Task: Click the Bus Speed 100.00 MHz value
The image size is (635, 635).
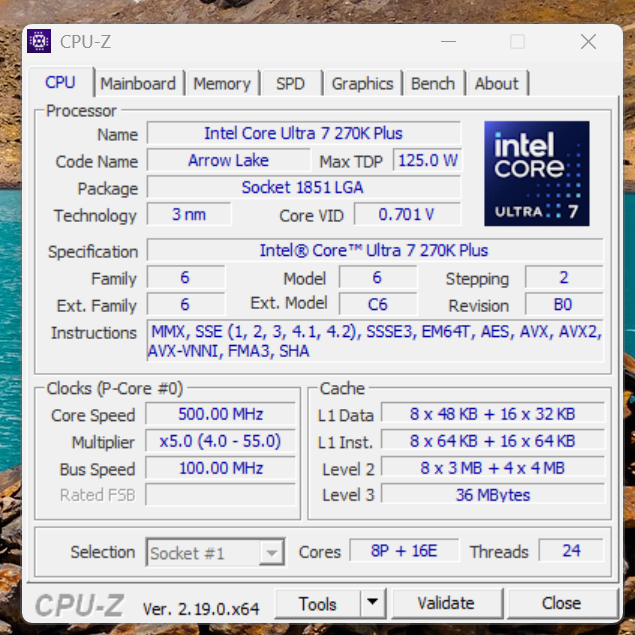Action: (221, 468)
